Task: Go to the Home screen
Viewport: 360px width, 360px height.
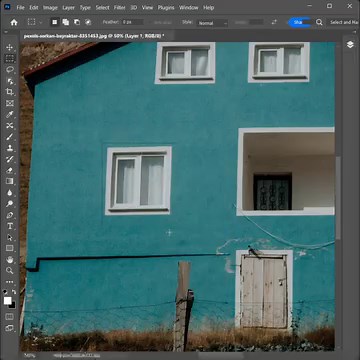Action: [x=14, y=22]
